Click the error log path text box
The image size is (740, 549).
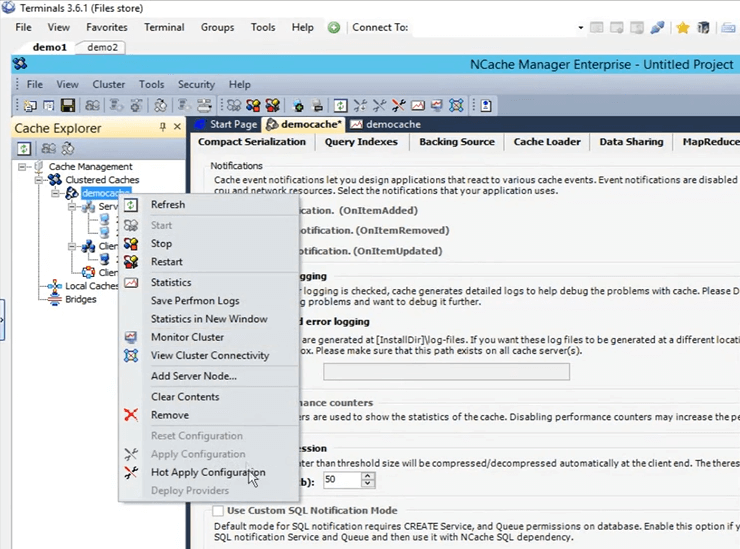click(x=446, y=372)
